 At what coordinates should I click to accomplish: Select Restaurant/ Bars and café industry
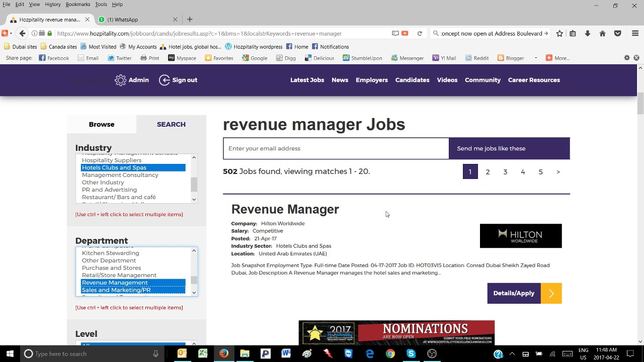[x=133, y=197]
